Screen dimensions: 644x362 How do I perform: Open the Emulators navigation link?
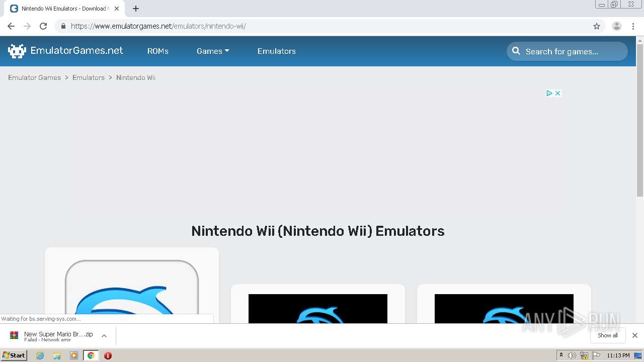pos(277,51)
